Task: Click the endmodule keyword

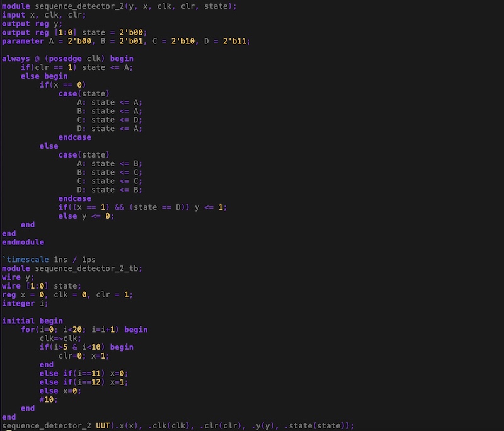Action: pyautogui.click(x=23, y=242)
